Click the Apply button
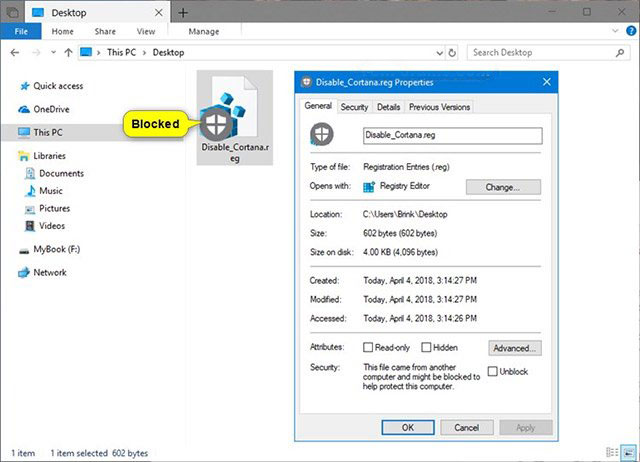This screenshot has width=640, height=462. click(526, 427)
